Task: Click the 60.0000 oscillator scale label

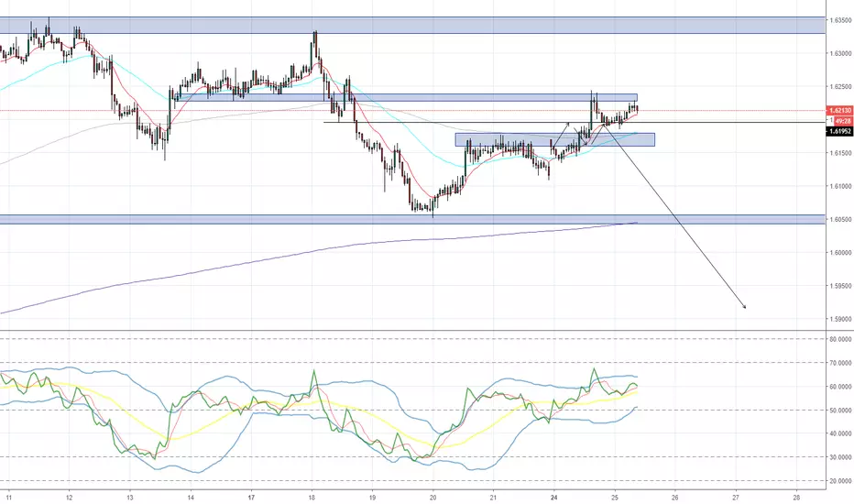Action: click(840, 387)
